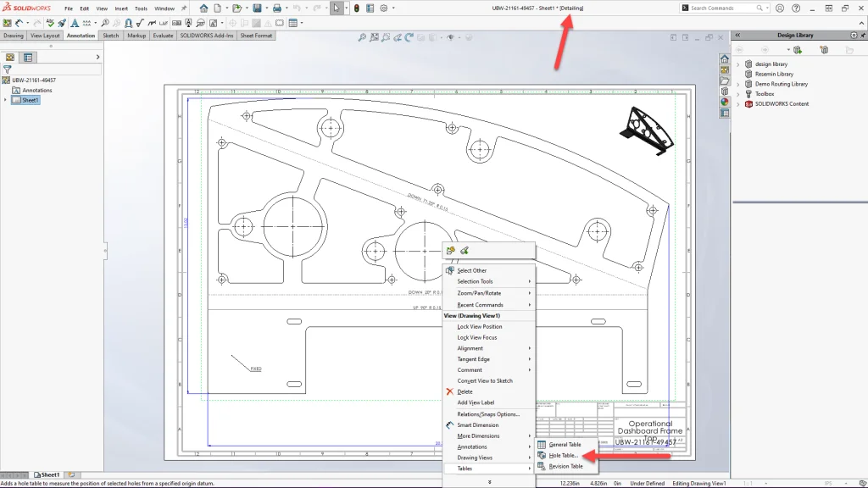Open the Insert menu

[120, 8]
